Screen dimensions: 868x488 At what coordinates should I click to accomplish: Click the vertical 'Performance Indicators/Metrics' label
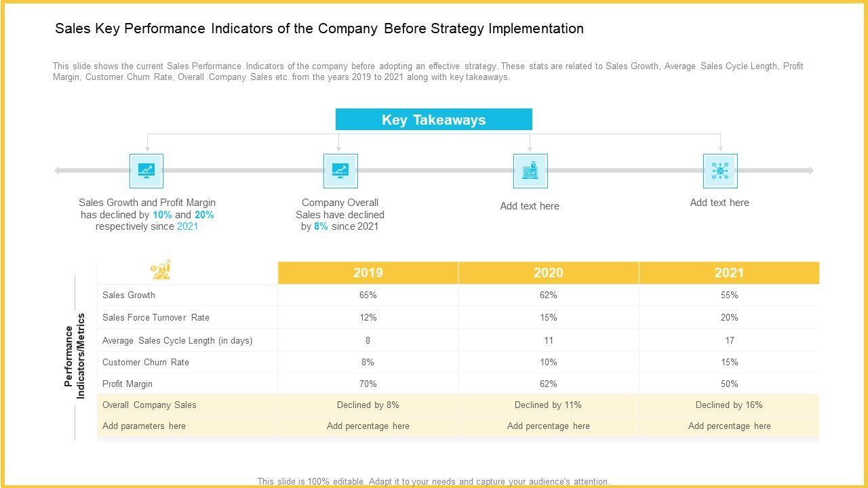pos(75,356)
